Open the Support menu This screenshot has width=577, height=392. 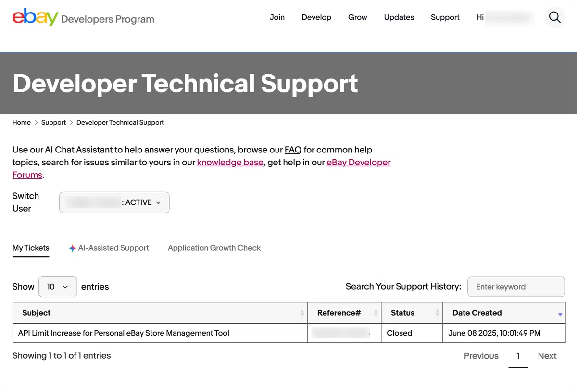[445, 17]
